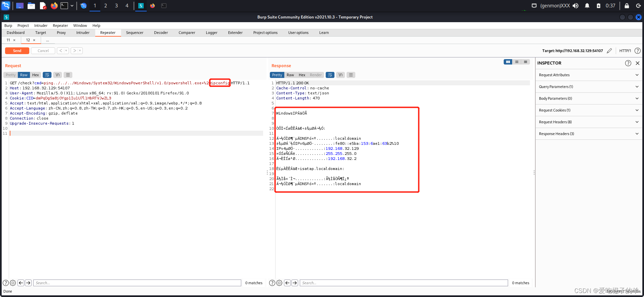The image size is (644, 297).
Task: Open the Project options tab
Action: 265,33
